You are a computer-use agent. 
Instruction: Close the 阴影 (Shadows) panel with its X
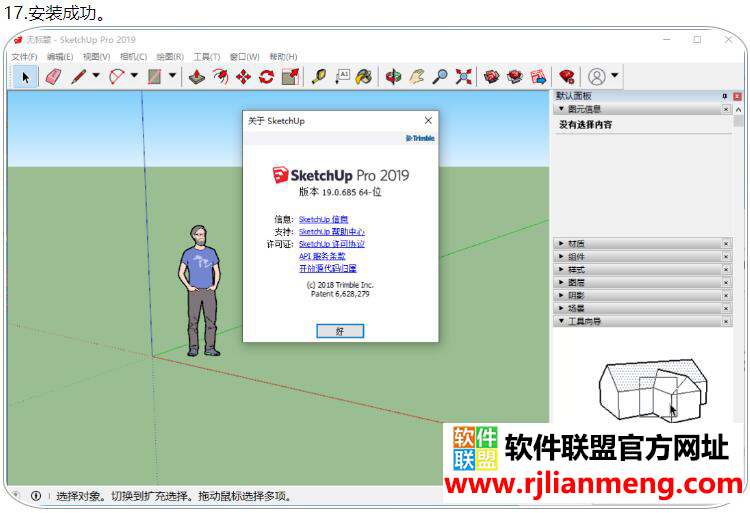[x=726, y=295]
